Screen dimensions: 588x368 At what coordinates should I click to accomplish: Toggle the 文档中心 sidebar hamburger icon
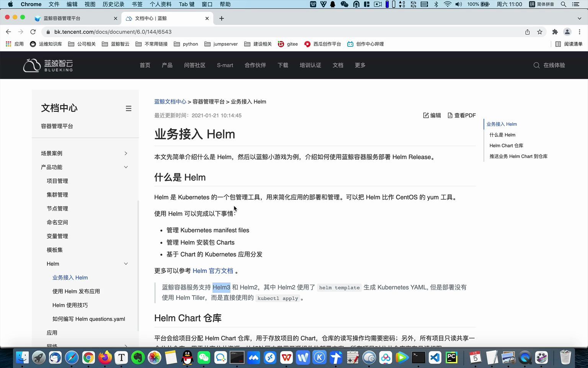[129, 108]
